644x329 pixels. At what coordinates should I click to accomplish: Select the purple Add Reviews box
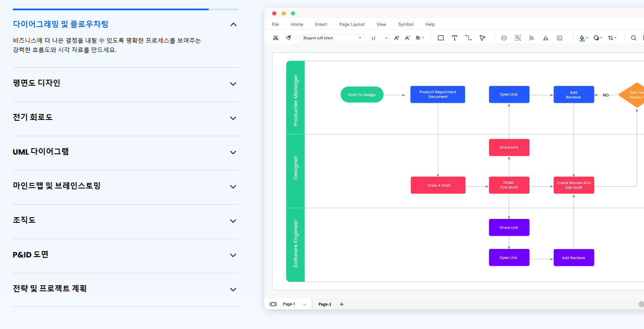(x=574, y=257)
